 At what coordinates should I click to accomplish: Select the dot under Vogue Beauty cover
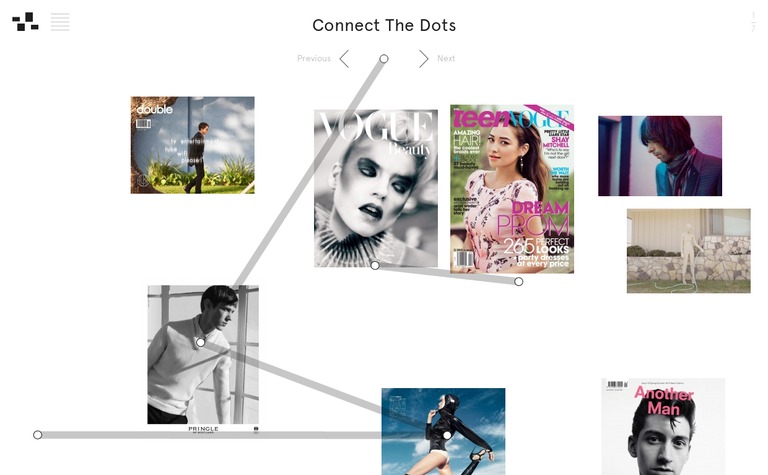click(375, 265)
